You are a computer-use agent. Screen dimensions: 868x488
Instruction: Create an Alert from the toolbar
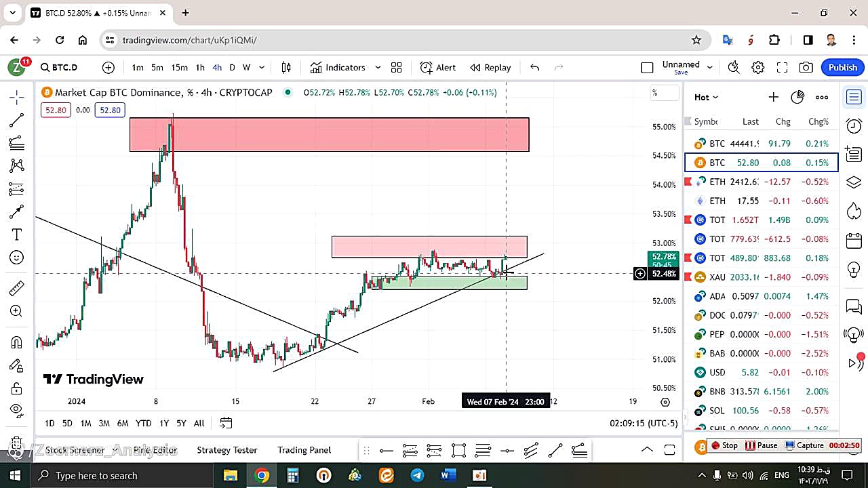click(x=438, y=67)
